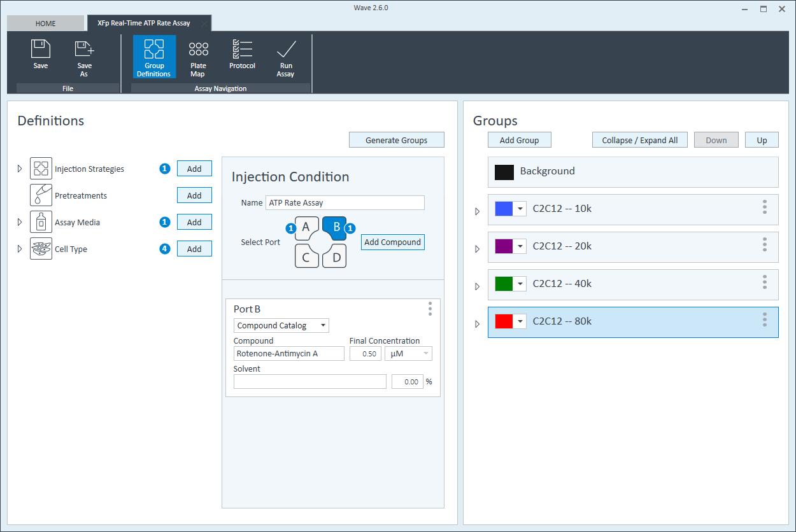Image resolution: width=796 pixels, height=532 pixels.
Task: Select the XFp Real-Time ATP Rate Assay tab
Action: click(144, 24)
